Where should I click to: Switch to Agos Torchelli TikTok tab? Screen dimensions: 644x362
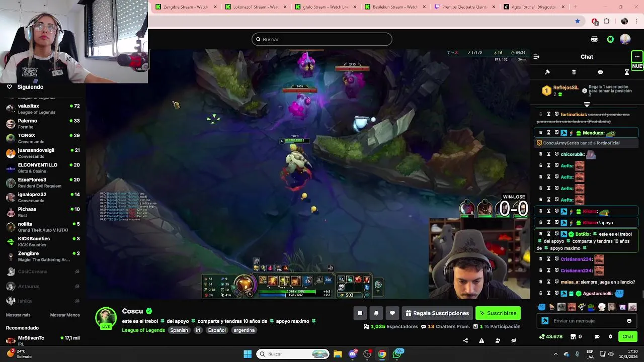(x=534, y=7)
